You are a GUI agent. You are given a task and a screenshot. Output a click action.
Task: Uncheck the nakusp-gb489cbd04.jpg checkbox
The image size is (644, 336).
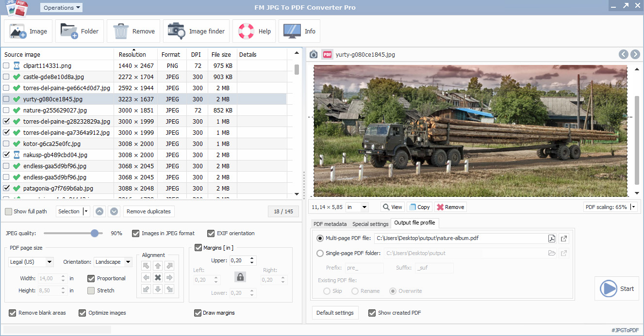(6, 155)
